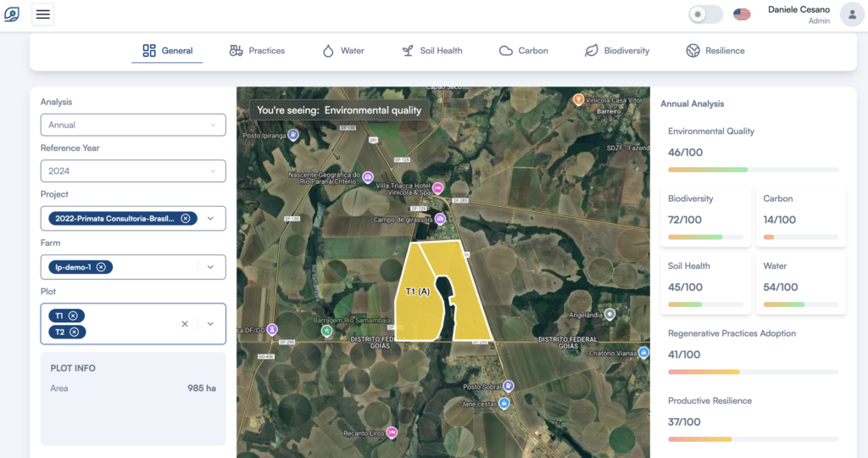868x458 pixels.
Task: Click the Environmental Quality progress bar
Action: coord(753,170)
